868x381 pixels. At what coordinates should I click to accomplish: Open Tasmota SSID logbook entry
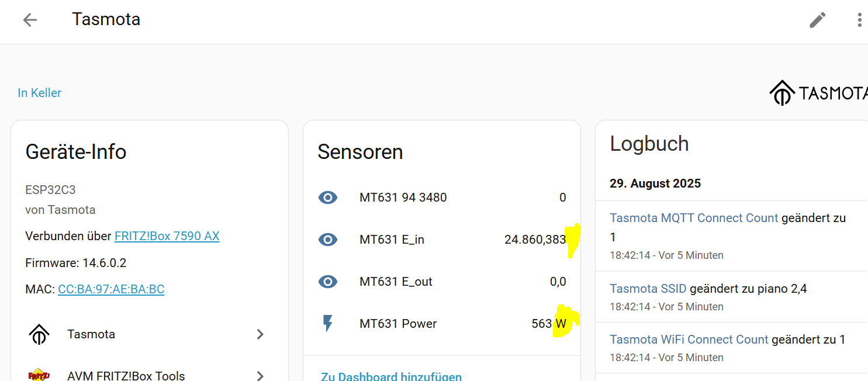[648, 288]
